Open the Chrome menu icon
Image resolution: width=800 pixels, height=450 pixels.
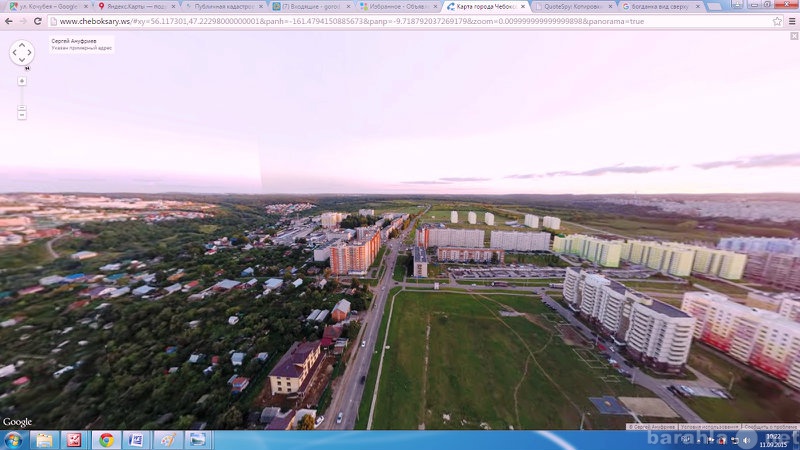[792, 21]
